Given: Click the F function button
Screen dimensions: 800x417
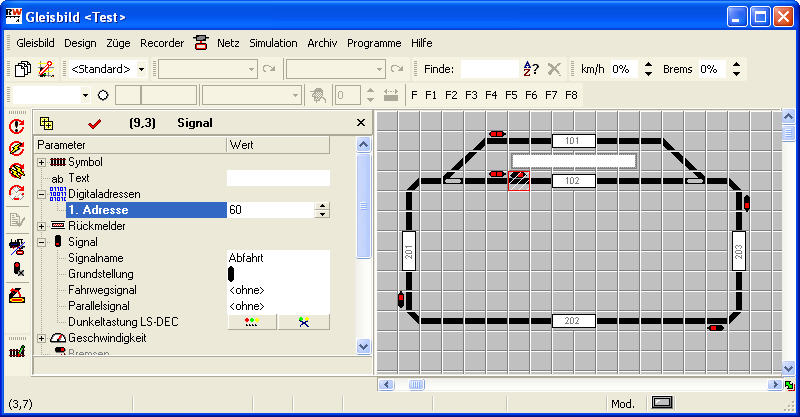Looking at the screenshot, I should (414, 95).
